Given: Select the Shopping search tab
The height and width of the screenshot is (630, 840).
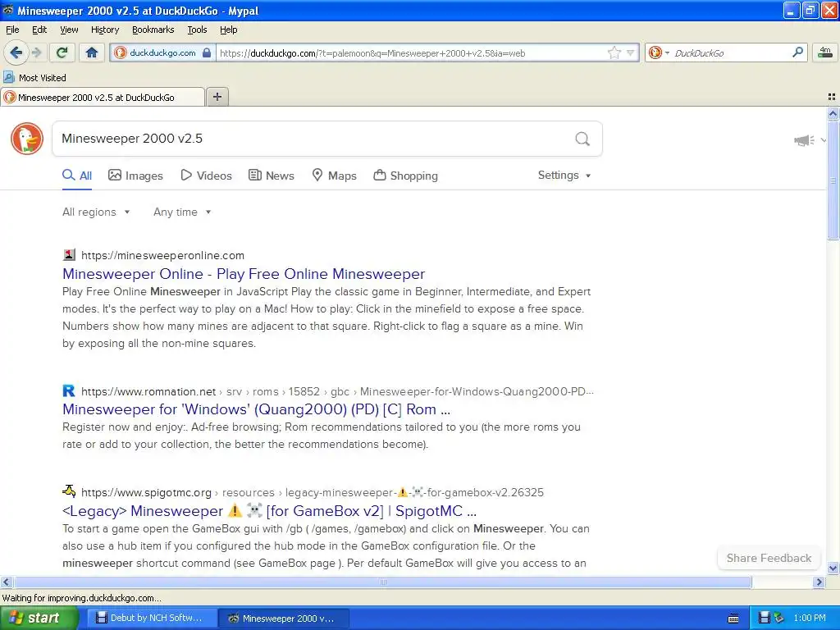Looking at the screenshot, I should 405,176.
